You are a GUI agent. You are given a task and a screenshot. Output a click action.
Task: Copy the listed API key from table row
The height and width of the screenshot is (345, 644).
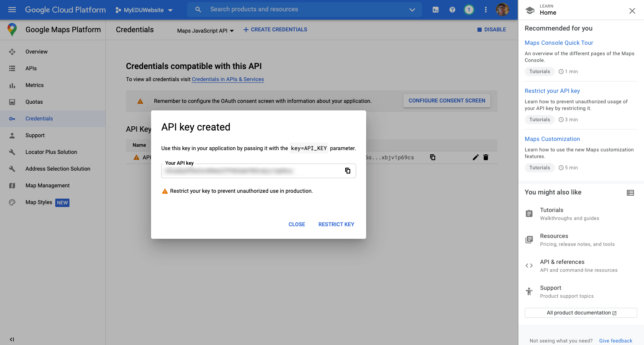pos(433,157)
